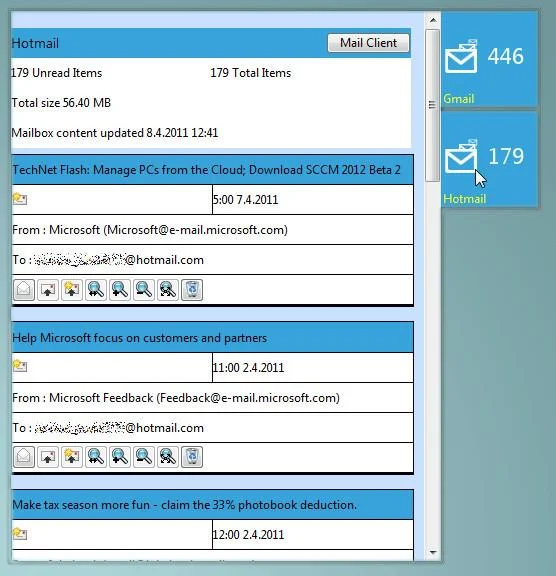Click the full-size zoom icon for TechNet Flash email

pos(168,290)
